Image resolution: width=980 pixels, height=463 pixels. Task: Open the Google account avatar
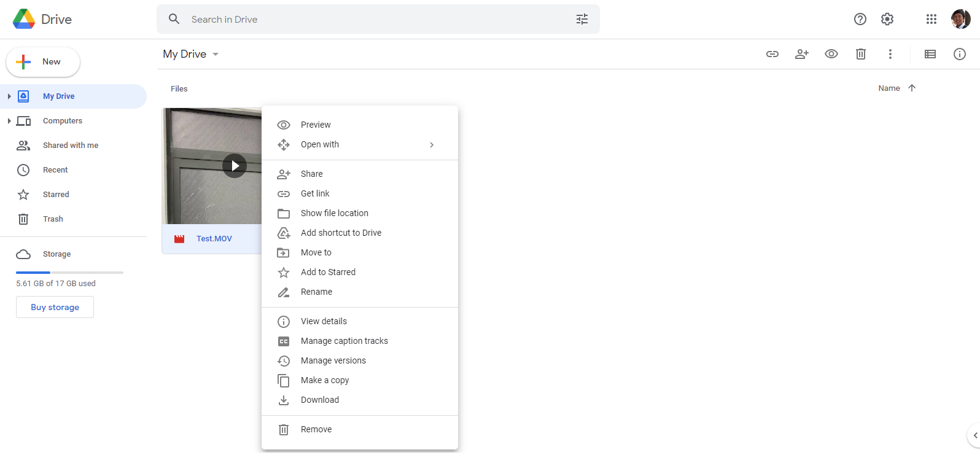[x=961, y=19]
